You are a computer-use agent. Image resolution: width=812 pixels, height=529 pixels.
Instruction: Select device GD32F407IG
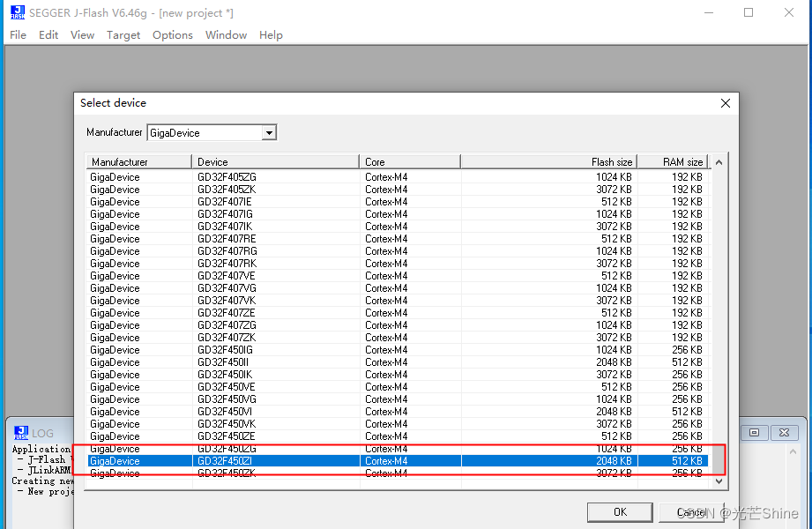[398, 214]
